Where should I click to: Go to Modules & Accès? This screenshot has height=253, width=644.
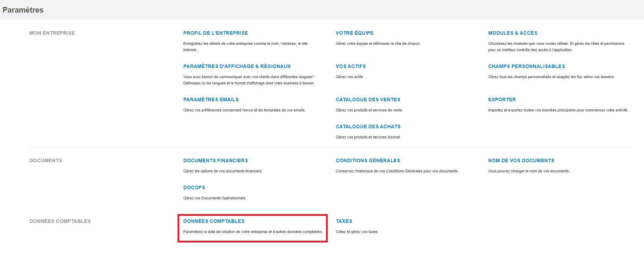point(513,33)
